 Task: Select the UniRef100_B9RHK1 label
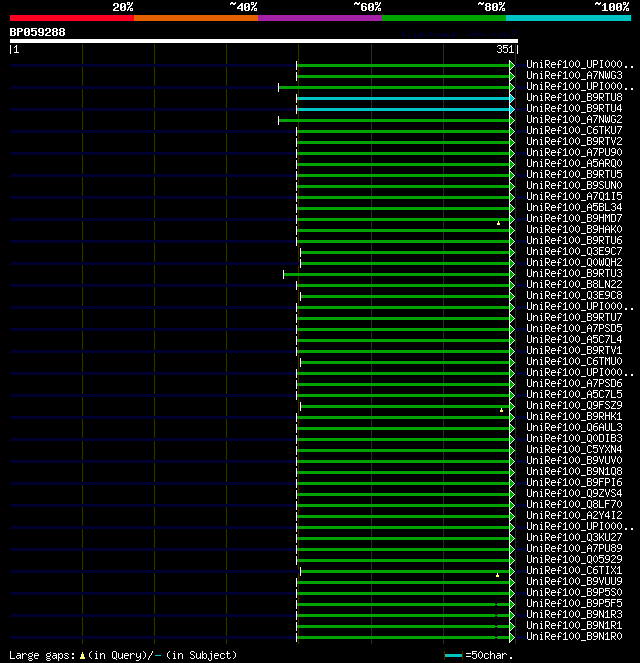(574, 416)
